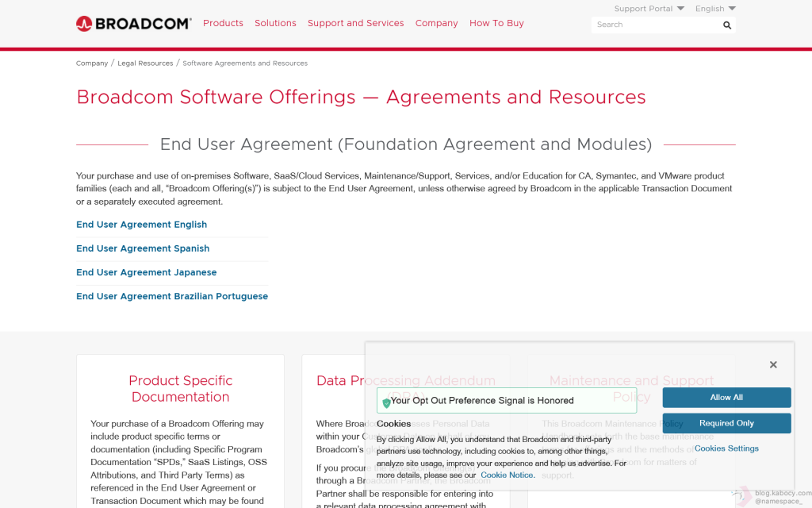
Task: Open the Company menu
Action: click(x=436, y=23)
